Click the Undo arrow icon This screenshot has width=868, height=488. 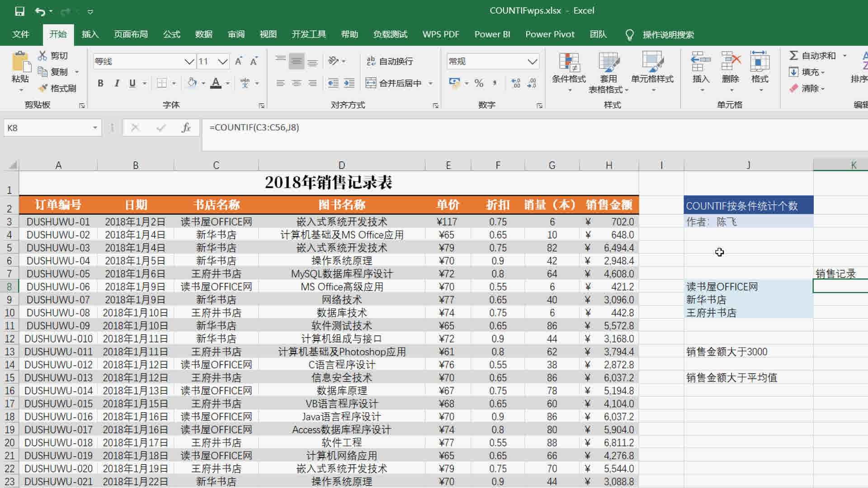pos(40,11)
